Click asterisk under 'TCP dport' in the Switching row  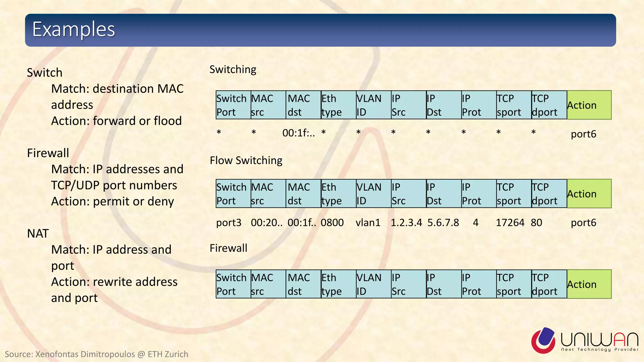click(x=533, y=132)
